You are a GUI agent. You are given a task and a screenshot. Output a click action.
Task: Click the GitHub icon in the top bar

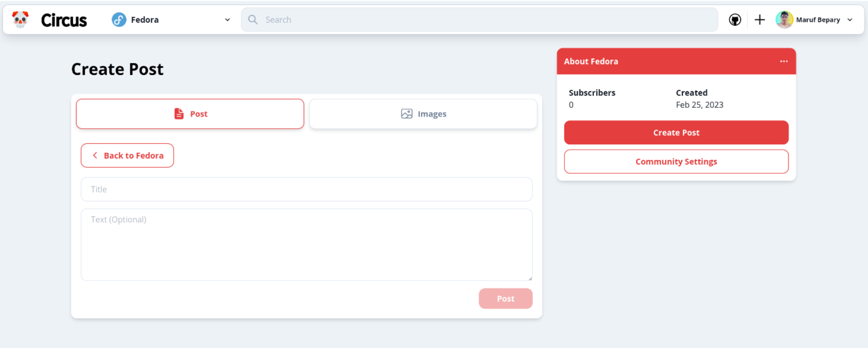pos(734,19)
